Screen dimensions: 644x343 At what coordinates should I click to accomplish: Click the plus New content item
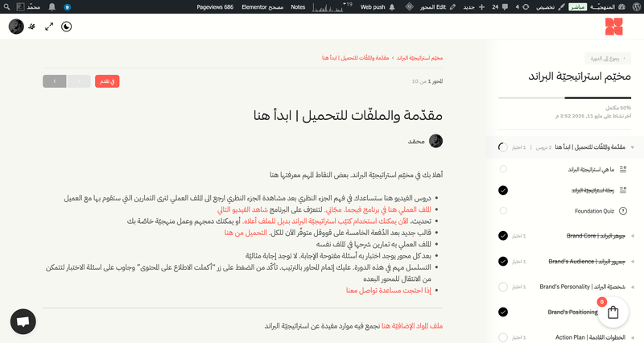(x=474, y=7)
